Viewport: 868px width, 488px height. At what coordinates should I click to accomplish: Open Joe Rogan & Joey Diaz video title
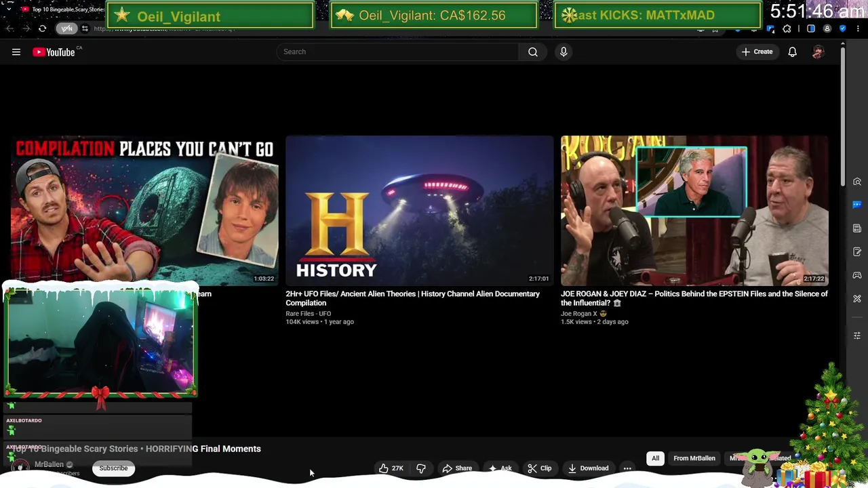tap(694, 298)
